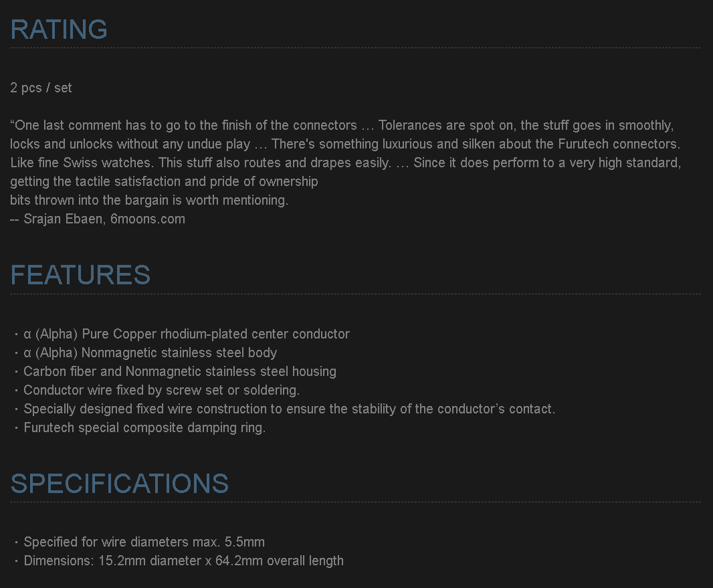
Task: Click the "Furutech special composite damping ring" item
Action: (x=144, y=427)
